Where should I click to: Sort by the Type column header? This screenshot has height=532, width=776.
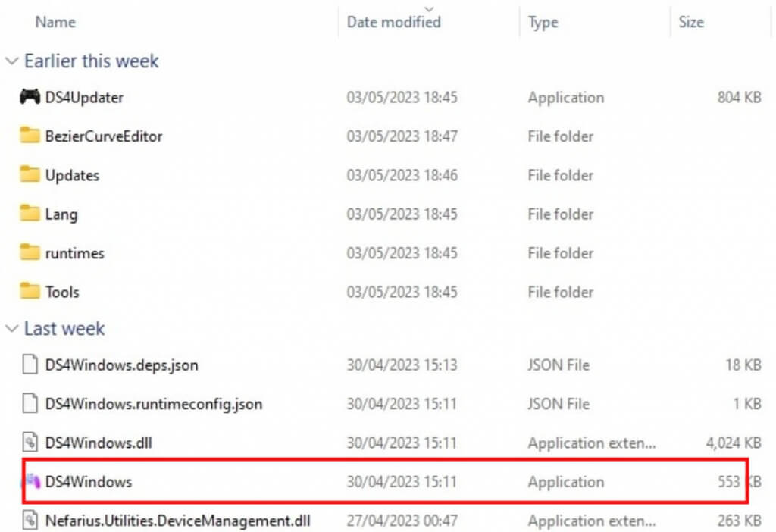(543, 23)
